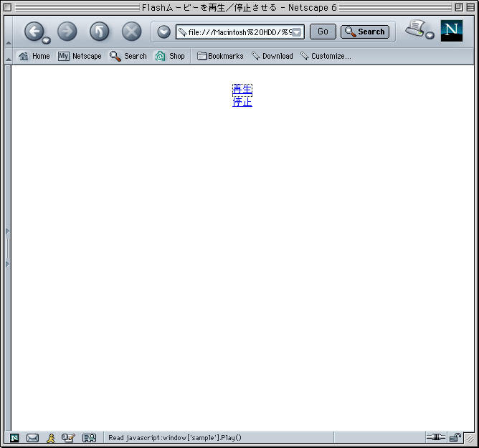479x448 pixels.
Task: Click the window close box top-left
Action: pos(8,7)
